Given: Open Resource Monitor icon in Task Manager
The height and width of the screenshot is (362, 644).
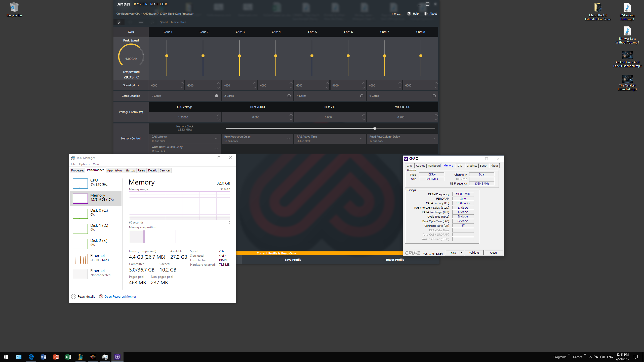Looking at the screenshot, I should pos(101,296).
